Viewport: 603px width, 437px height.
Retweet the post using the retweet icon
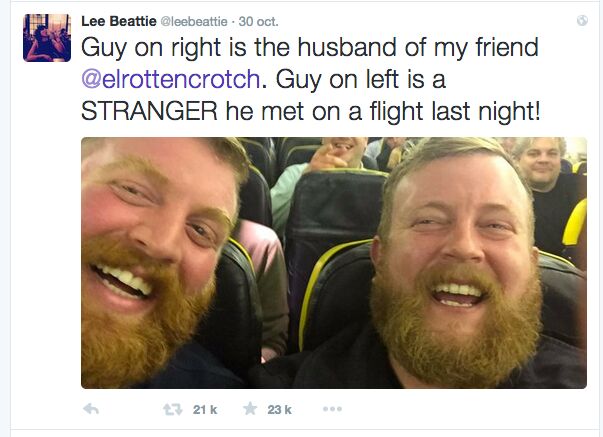click(173, 409)
